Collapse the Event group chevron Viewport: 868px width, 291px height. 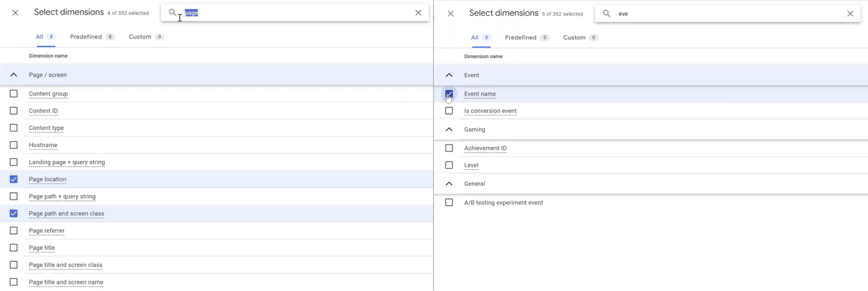(x=449, y=75)
